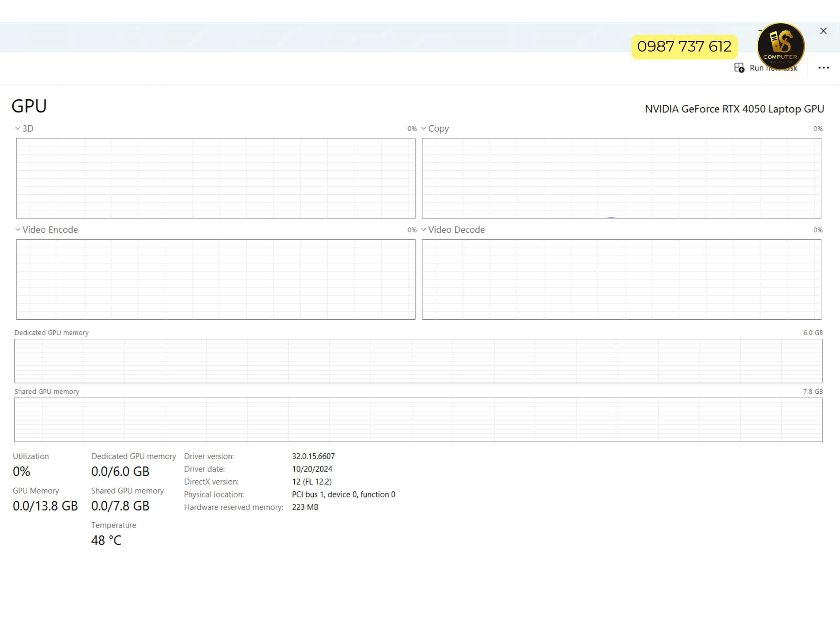The image size is (840, 630).
Task: Click the "GPU" heading
Action: [x=29, y=106]
